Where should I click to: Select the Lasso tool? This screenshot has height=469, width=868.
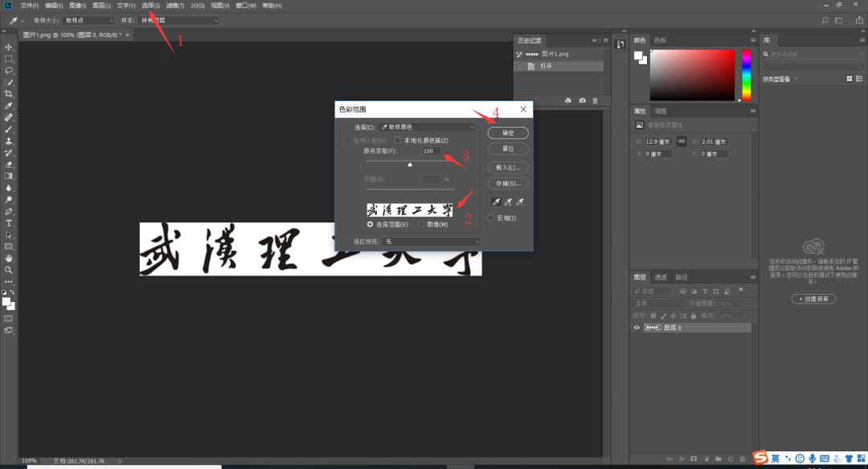click(8, 71)
